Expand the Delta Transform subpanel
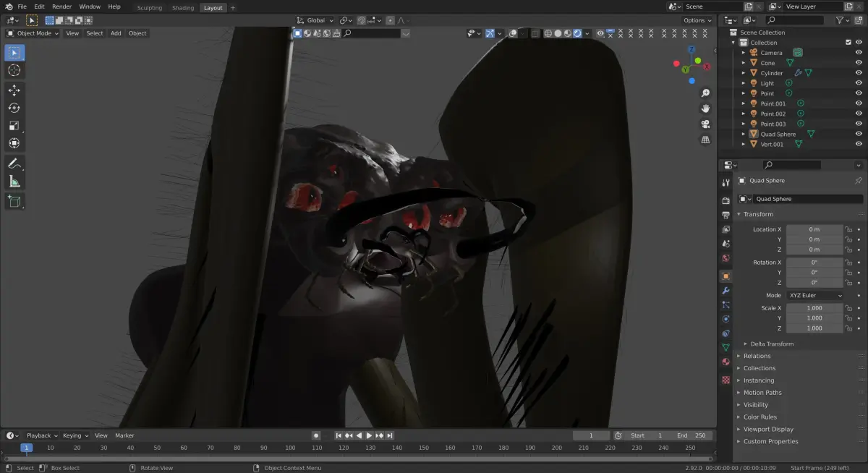This screenshot has height=473, width=868. click(x=771, y=344)
